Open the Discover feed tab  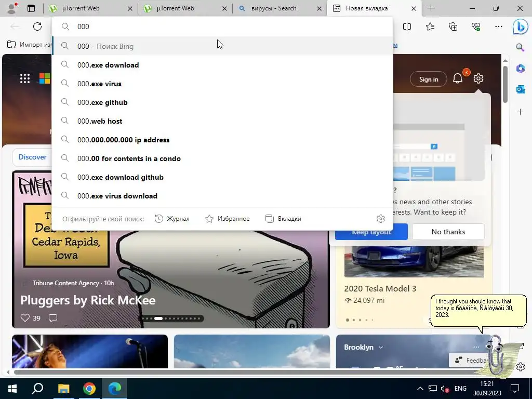(x=32, y=157)
